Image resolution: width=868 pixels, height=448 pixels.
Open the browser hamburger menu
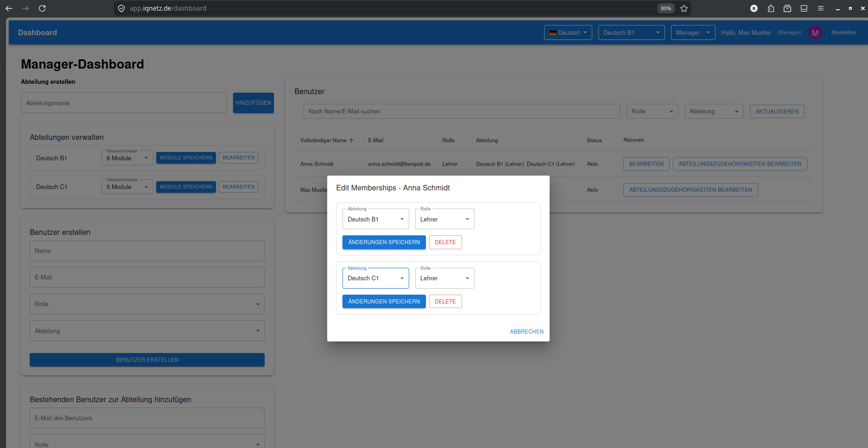[820, 8]
